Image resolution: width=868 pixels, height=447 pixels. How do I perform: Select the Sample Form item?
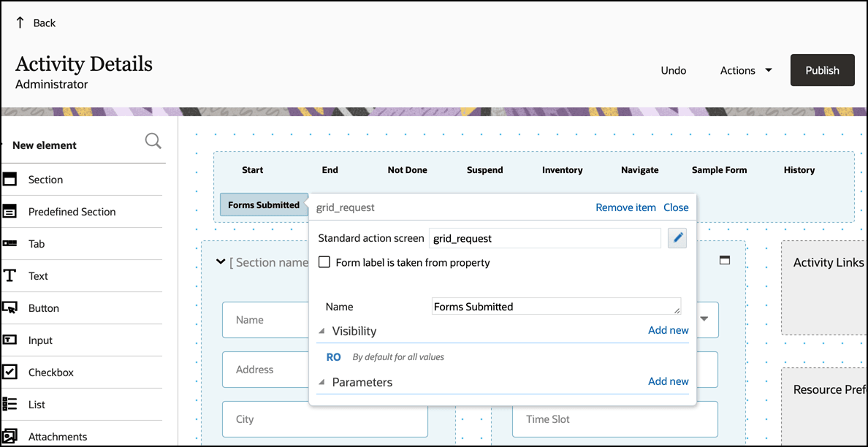719,170
